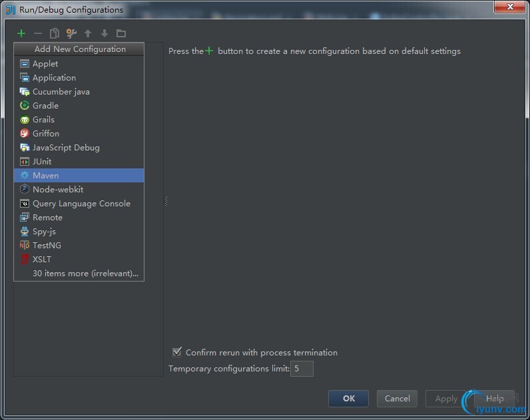Viewport: 530px width, 420px height.
Task: Click the Applet icon in the list
Action: pyautogui.click(x=25, y=63)
